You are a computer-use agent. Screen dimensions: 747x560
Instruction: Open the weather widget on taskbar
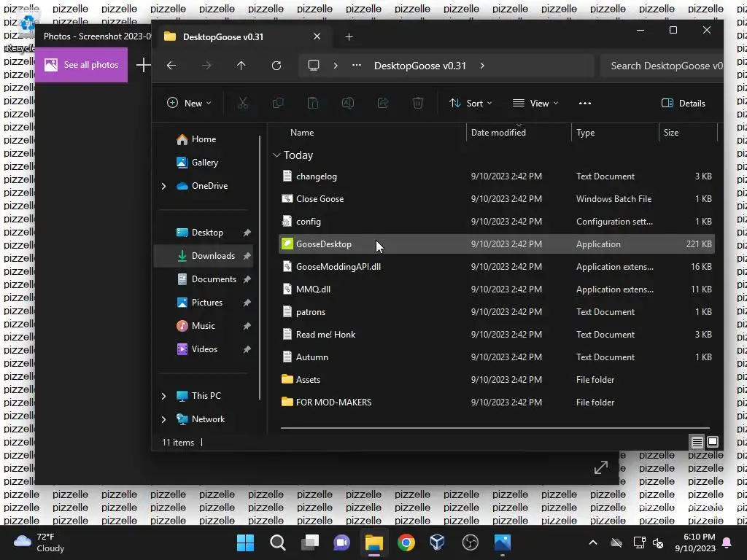[x=39, y=542]
